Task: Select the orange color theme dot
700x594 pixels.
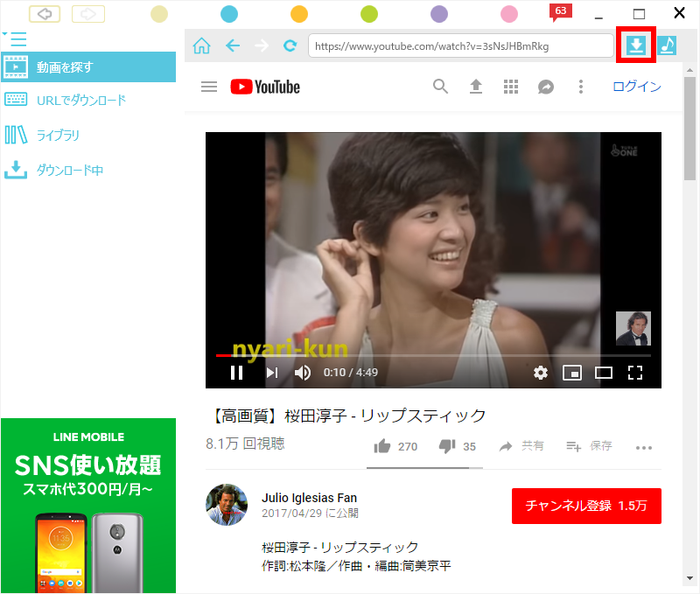Action: [x=299, y=14]
